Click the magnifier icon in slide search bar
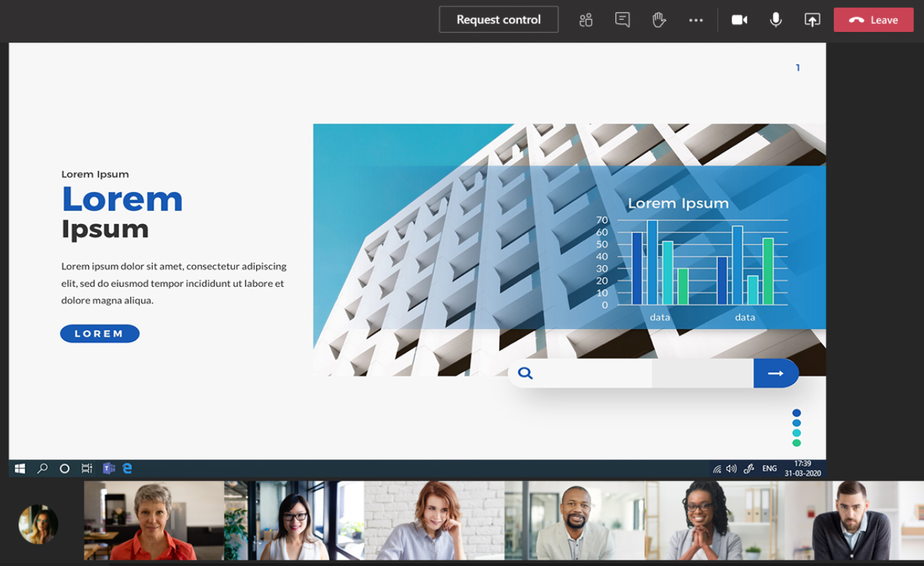The width and height of the screenshot is (924, 566). [x=525, y=374]
